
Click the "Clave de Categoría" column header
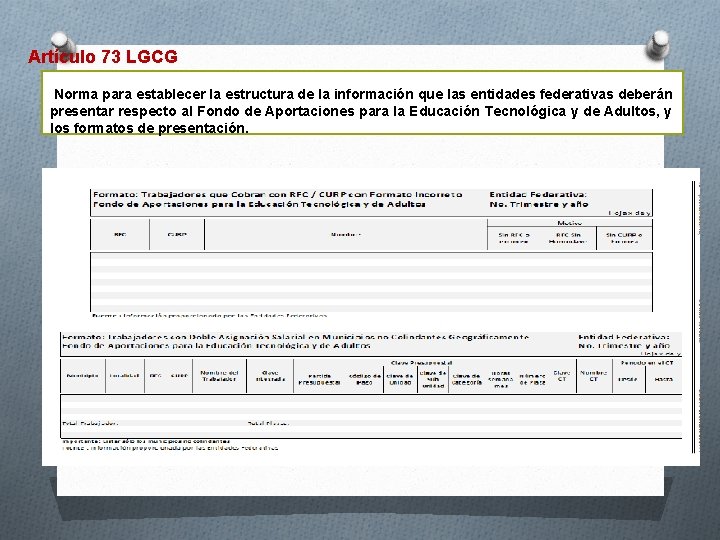click(x=467, y=379)
